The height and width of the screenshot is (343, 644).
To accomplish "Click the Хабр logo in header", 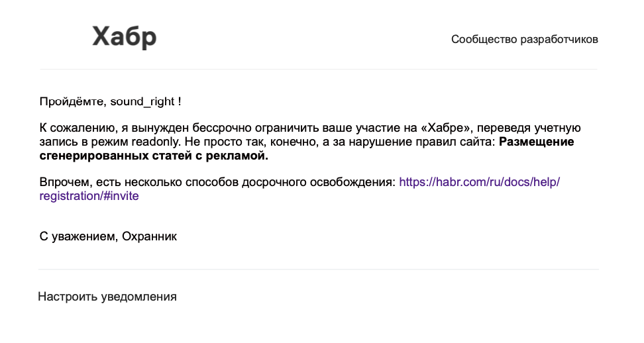I will pos(125,37).
